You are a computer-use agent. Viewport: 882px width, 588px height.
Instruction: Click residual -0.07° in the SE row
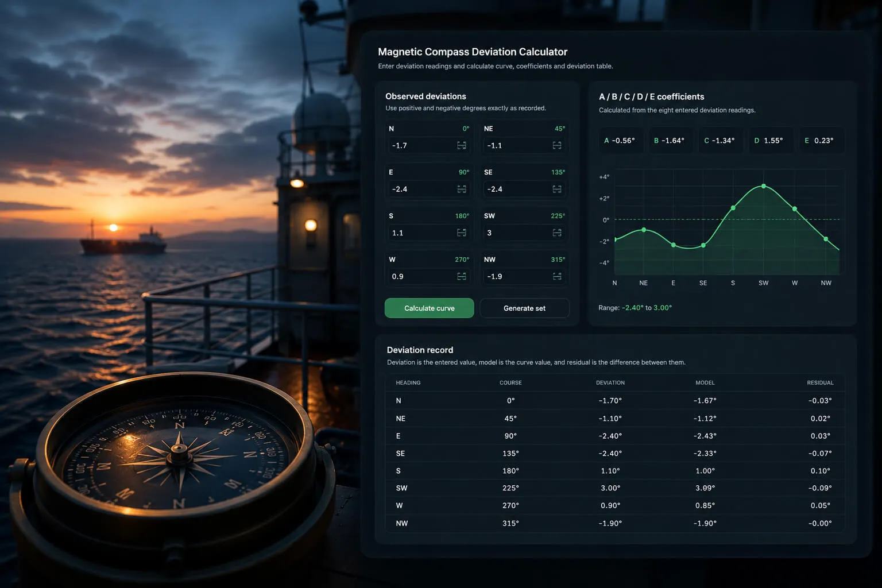point(820,453)
